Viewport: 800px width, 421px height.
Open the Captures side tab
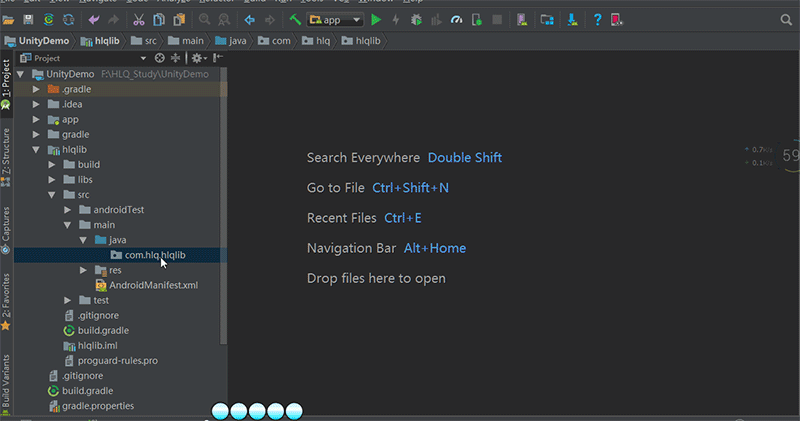click(6, 230)
